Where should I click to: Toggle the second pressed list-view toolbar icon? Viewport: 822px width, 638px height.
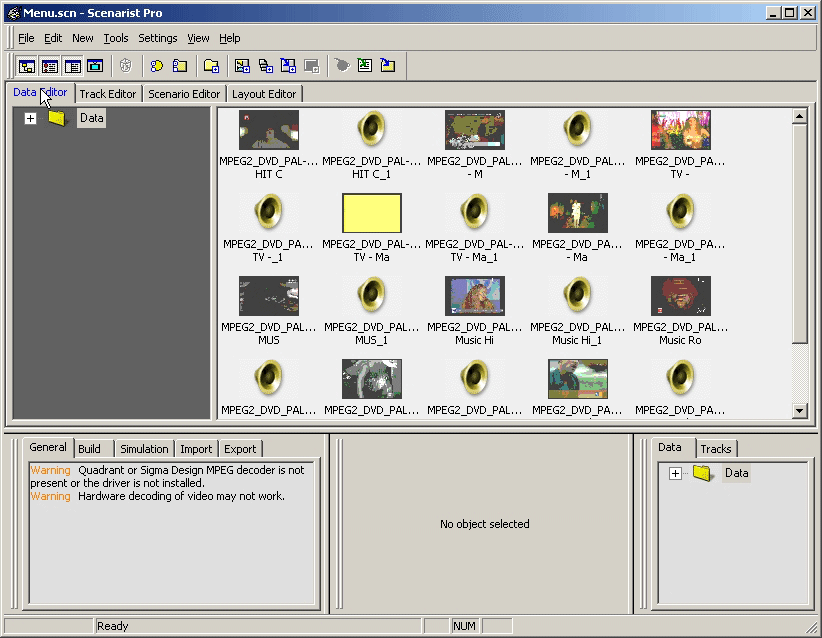coord(50,66)
